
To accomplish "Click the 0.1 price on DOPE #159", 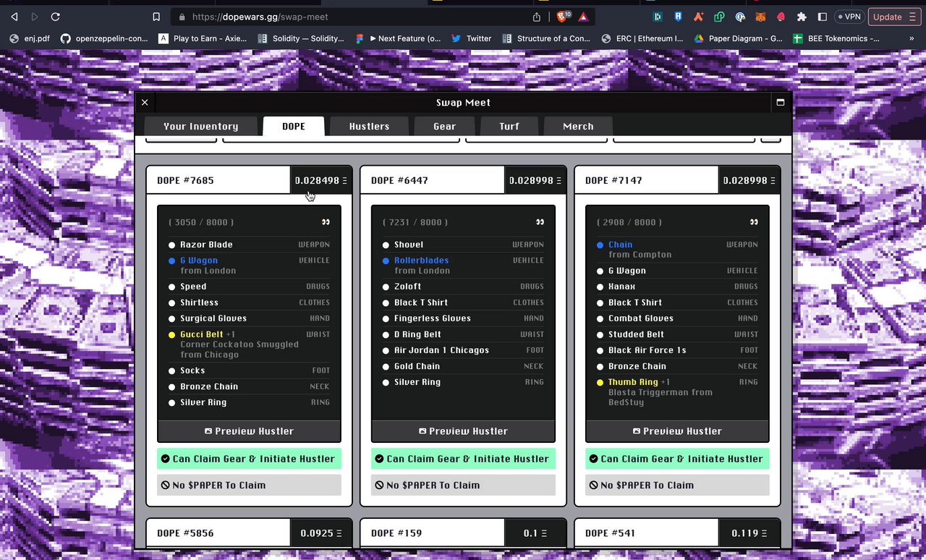I will tap(535, 533).
